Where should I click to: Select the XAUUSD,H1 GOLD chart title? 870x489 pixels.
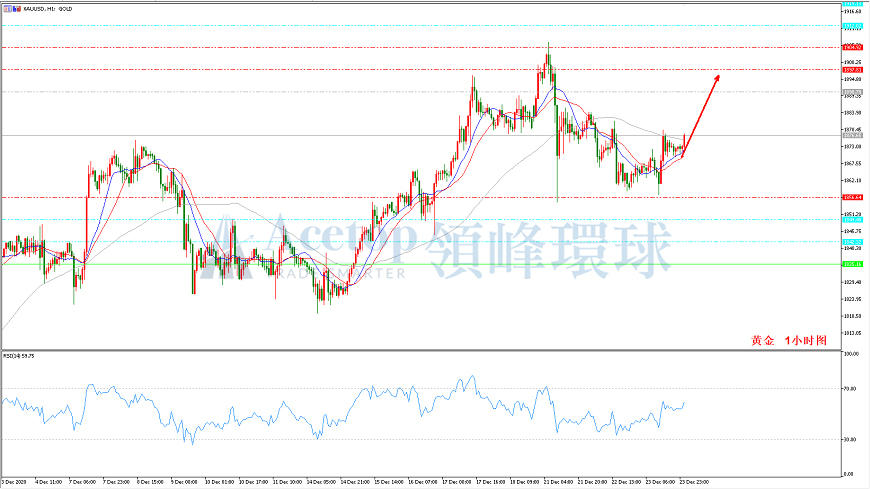point(48,9)
